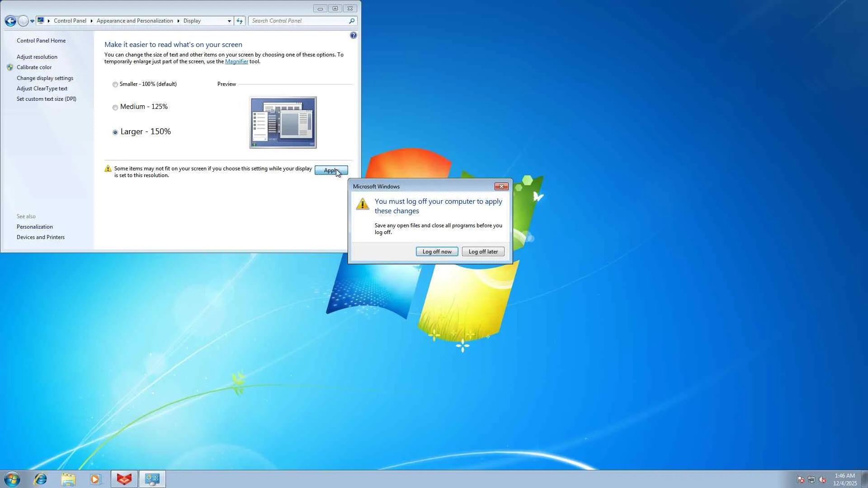Select Smaller - 100% (default) option
868x488 pixels.
(x=115, y=84)
